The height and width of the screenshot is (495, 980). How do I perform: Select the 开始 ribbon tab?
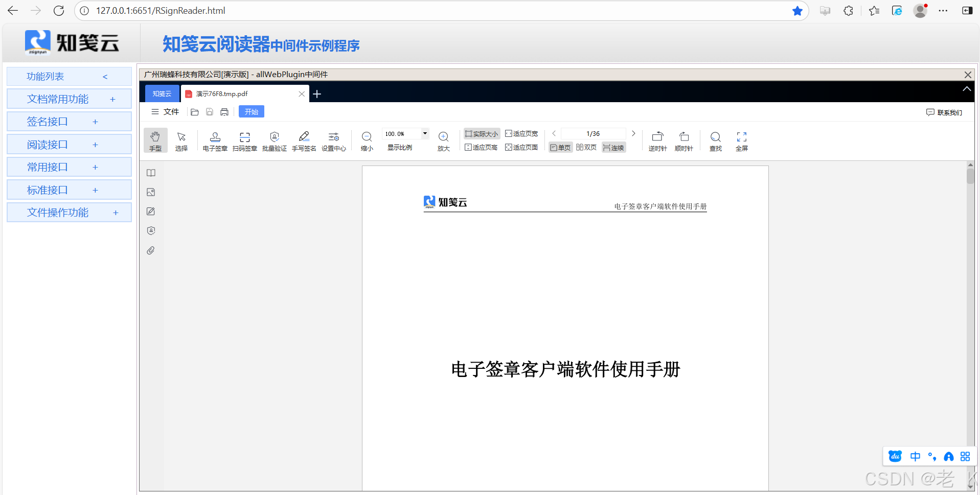click(x=251, y=112)
